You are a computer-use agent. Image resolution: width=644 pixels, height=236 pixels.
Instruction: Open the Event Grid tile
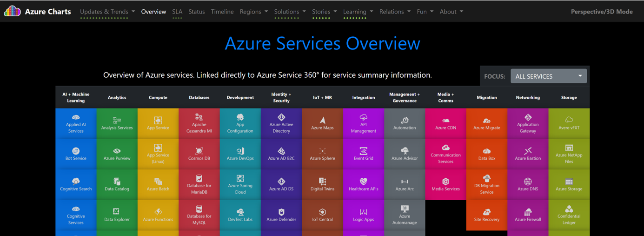(x=364, y=154)
